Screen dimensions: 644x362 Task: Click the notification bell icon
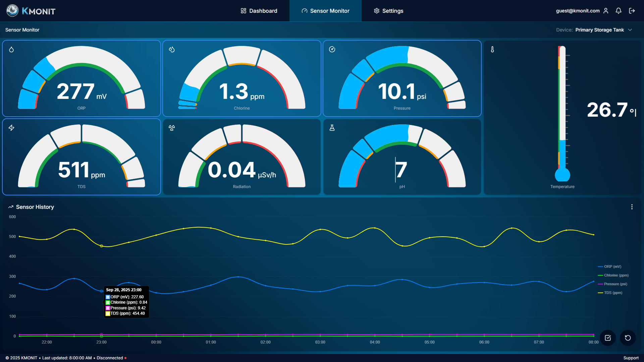(619, 11)
